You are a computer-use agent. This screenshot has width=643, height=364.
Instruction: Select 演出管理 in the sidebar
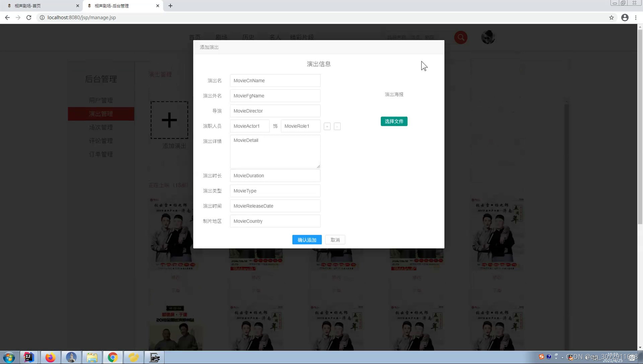click(101, 114)
